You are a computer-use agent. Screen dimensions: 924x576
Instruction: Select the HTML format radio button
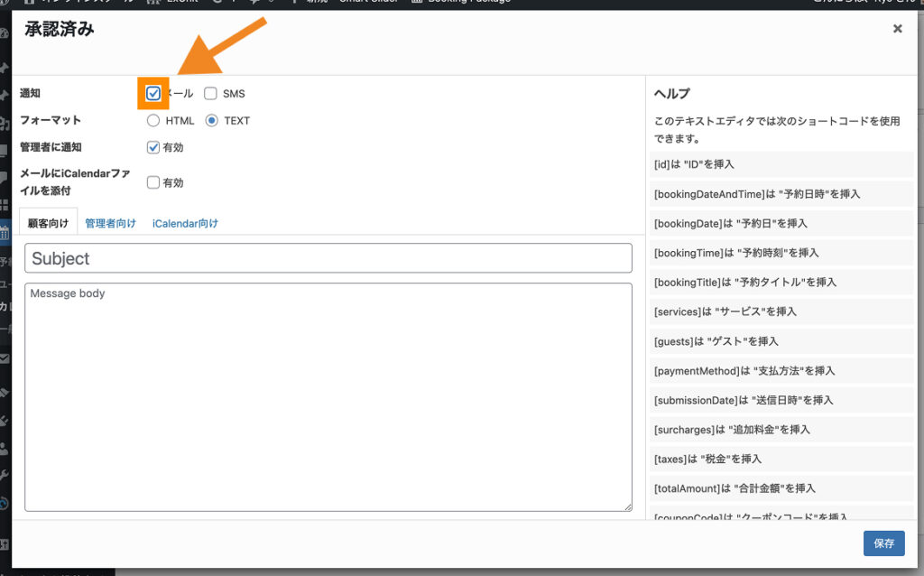tap(153, 120)
